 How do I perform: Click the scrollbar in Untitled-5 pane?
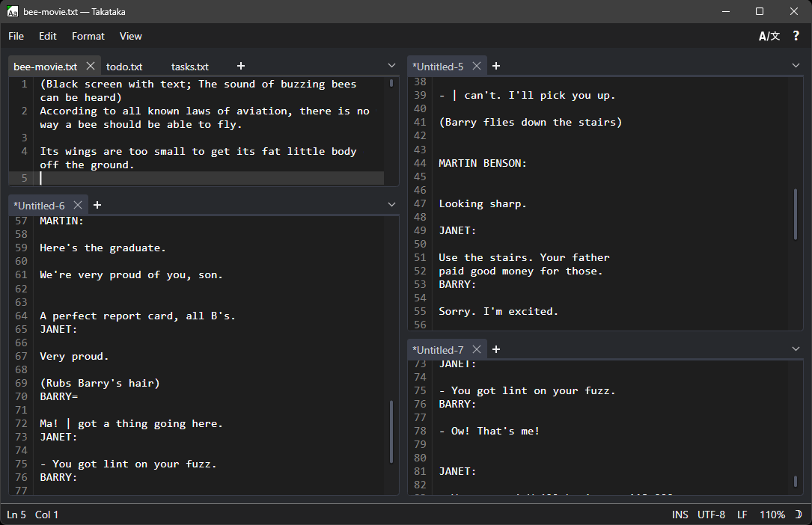tap(796, 214)
